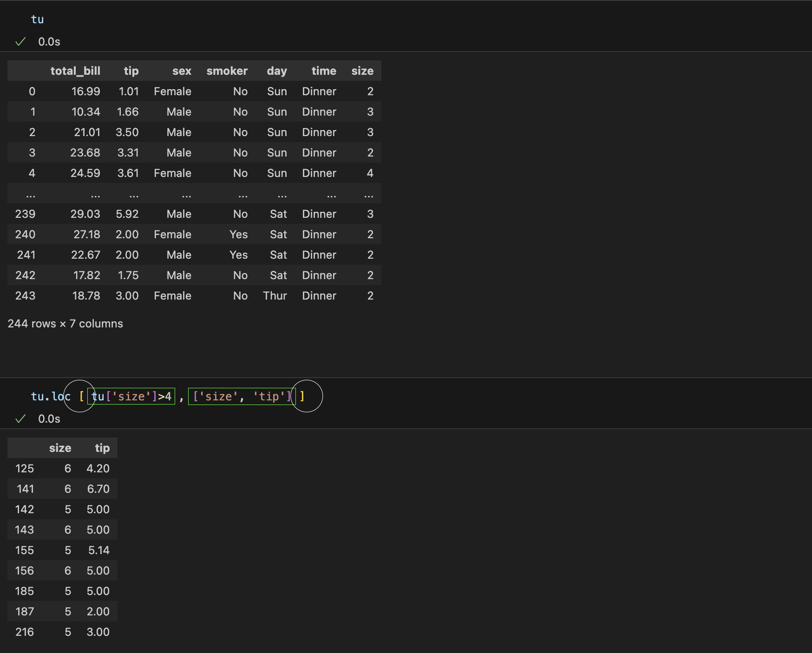Screen dimensions: 812x653
Task: Click the time column header
Action: coord(324,71)
